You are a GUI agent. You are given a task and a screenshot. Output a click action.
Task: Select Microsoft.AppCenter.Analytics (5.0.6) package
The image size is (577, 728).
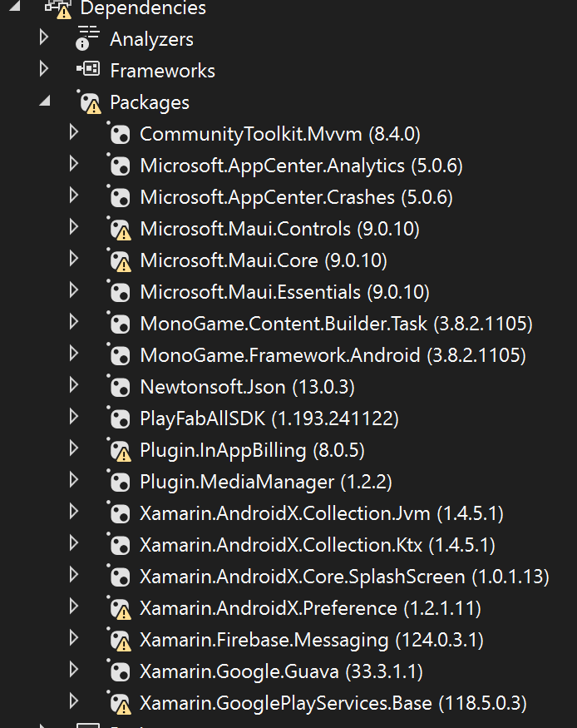point(301,166)
